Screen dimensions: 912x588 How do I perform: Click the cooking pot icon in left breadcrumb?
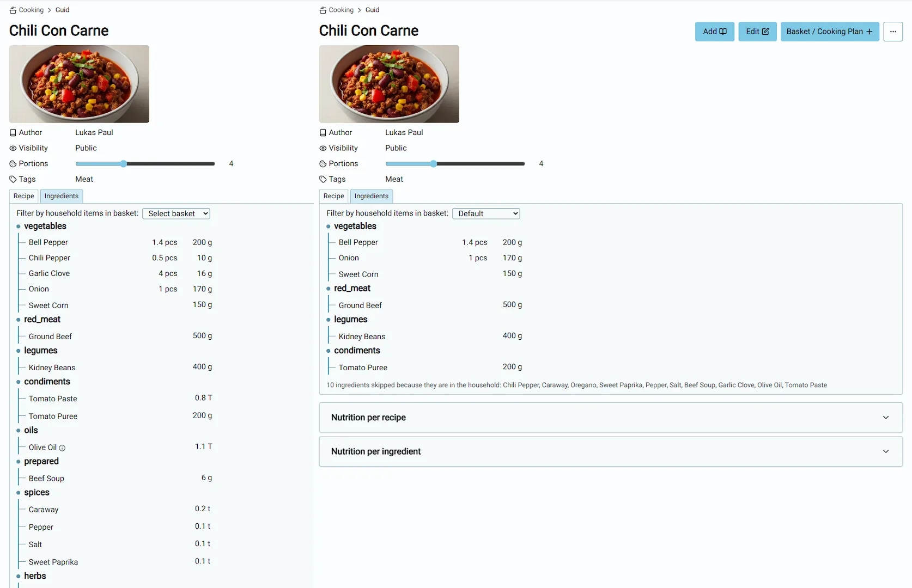[13, 10]
